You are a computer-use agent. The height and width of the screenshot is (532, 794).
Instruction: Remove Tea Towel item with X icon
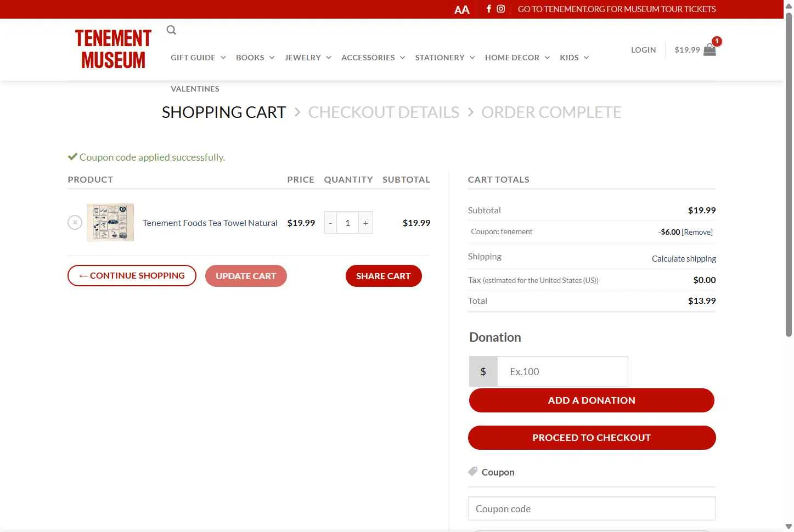pos(75,222)
